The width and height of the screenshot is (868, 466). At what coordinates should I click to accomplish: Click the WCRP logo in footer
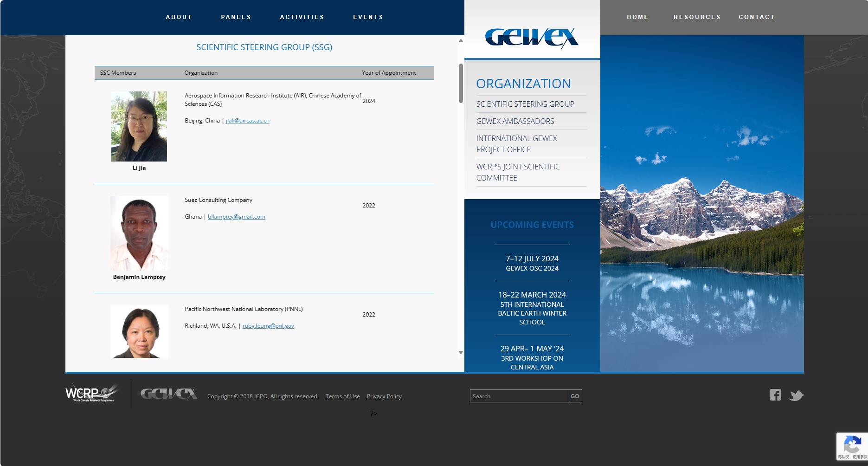point(92,393)
